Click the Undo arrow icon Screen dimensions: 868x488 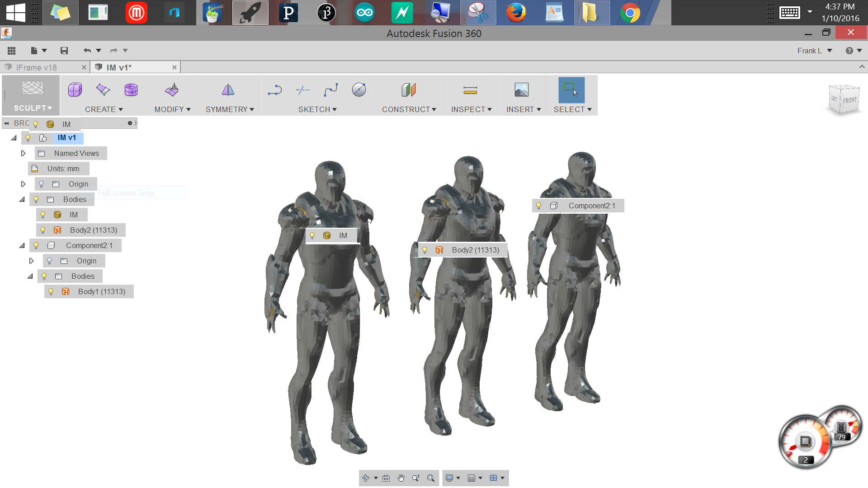pyautogui.click(x=87, y=51)
